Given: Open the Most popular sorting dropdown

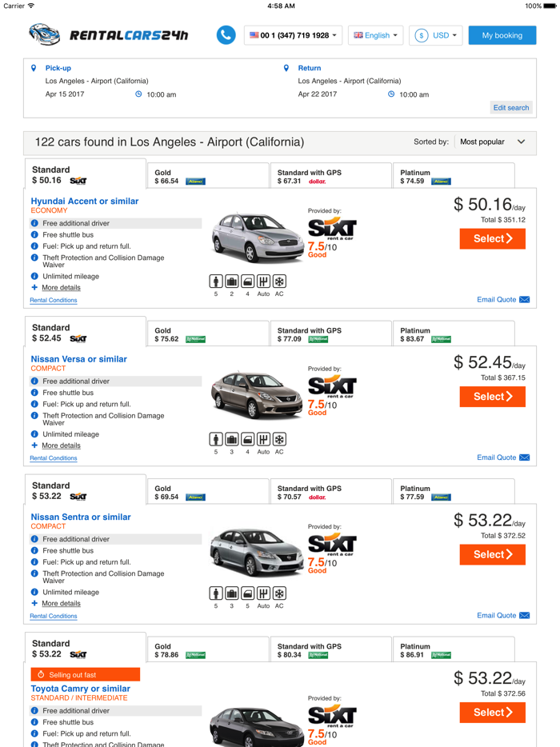Looking at the screenshot, I should click(x=492, y=142).
